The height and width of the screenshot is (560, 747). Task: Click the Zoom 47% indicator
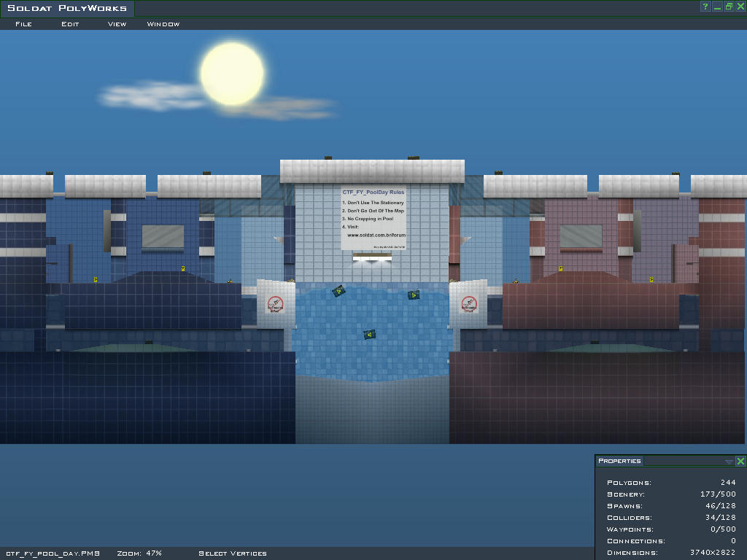pyautogui.click(x=139, y=553)
